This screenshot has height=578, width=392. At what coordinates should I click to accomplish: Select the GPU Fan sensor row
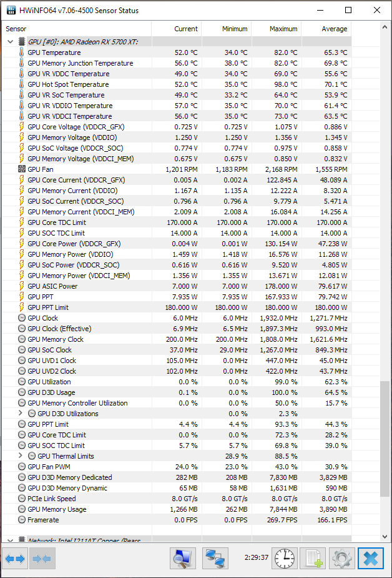41,169
